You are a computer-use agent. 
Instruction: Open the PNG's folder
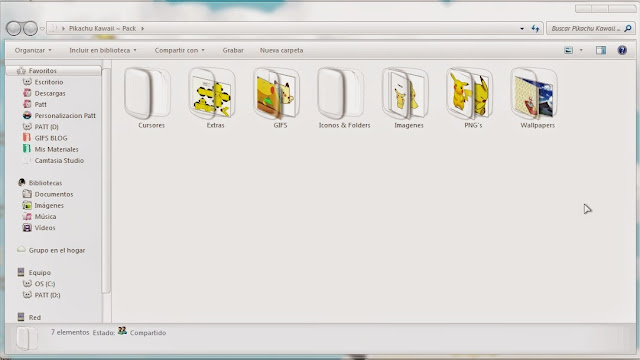point(470,98)
